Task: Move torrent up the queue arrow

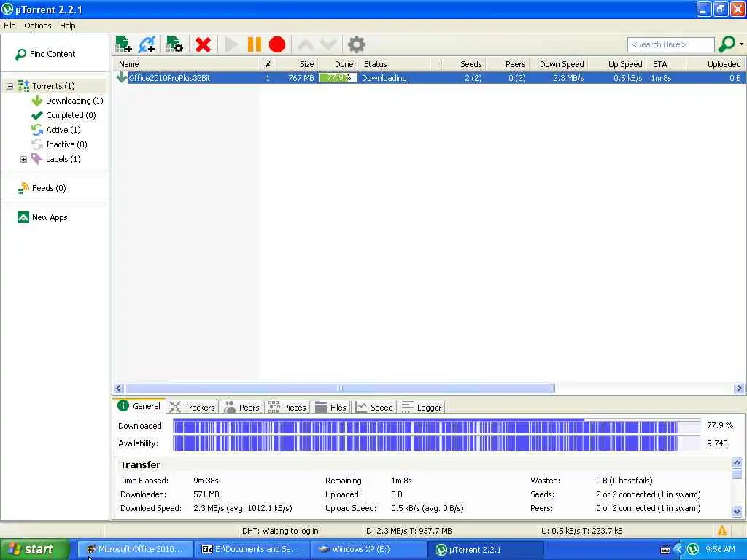Action: (306, 44)
